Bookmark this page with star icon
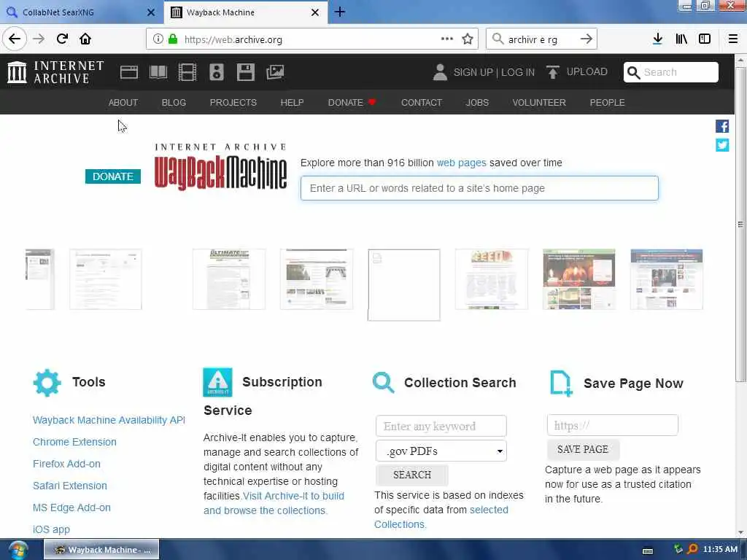747x560 pixels. (468, 39)
